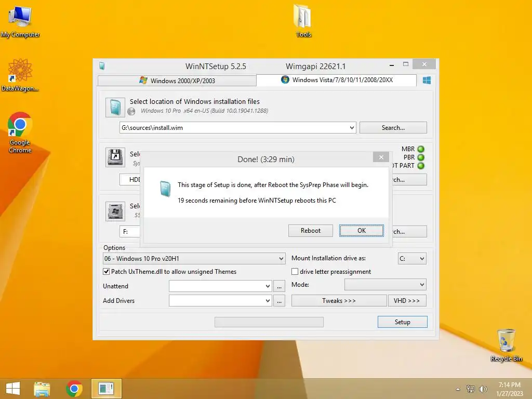Expand the Add Drivers dropdown

[268, 301]
